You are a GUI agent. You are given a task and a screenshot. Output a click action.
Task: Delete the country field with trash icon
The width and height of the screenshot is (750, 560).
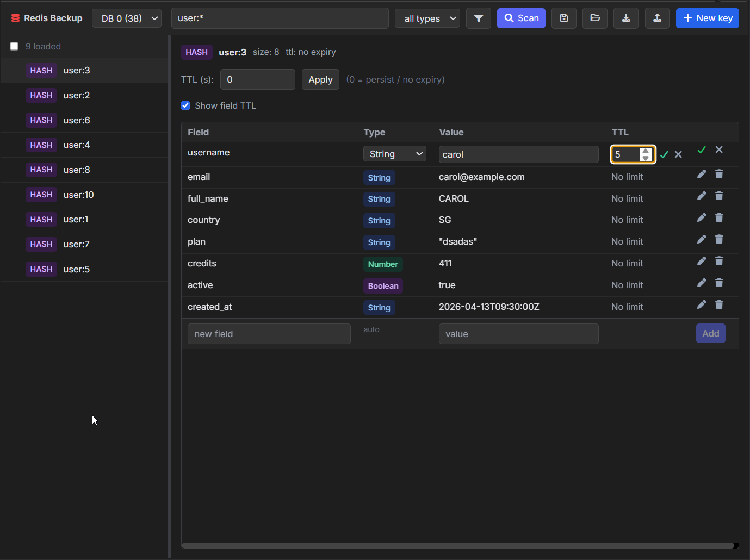719,217
